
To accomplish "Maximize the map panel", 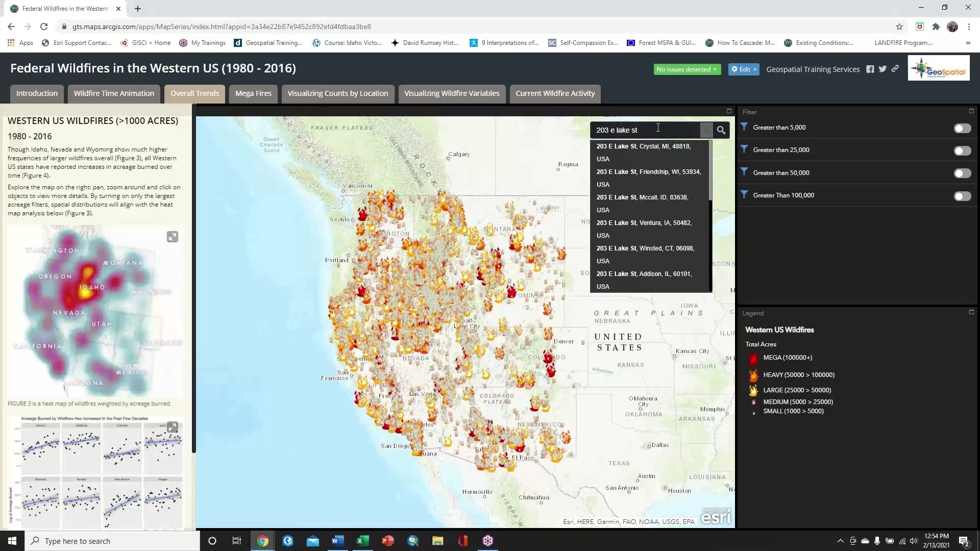I will click(x=729, y=111).
